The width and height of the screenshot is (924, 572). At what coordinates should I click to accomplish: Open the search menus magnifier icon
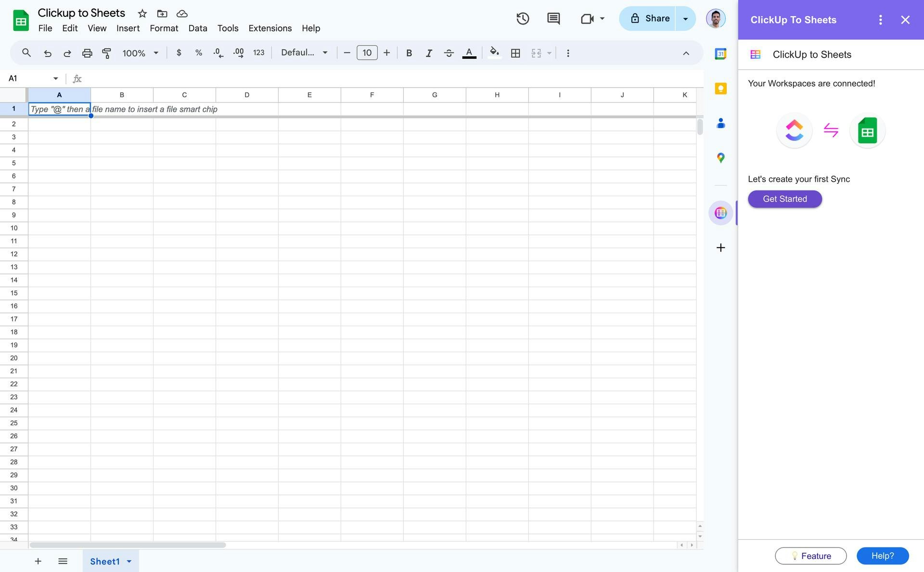26,53
